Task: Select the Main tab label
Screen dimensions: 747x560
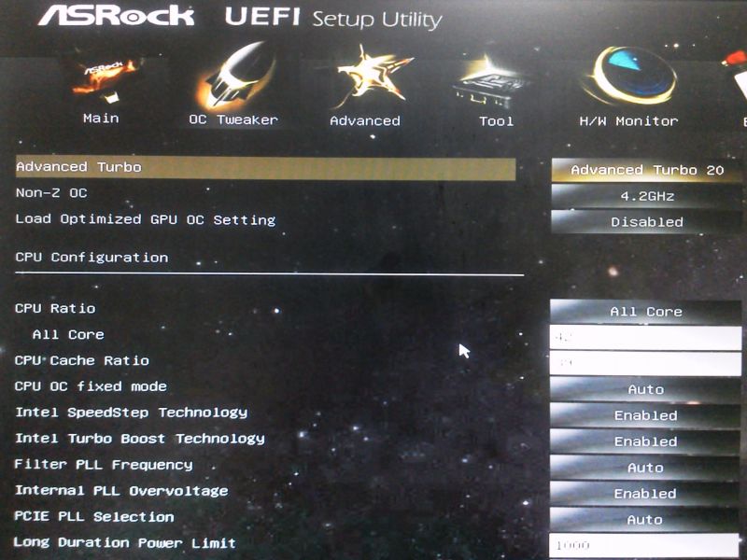Action: click(x=101, y=119)
